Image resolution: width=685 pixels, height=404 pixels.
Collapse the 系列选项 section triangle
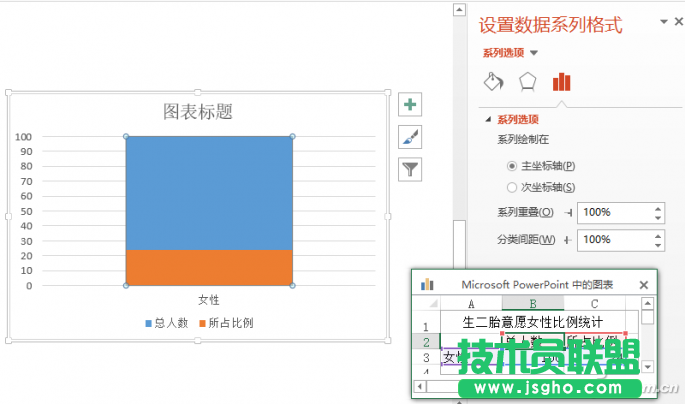[487, 119]
